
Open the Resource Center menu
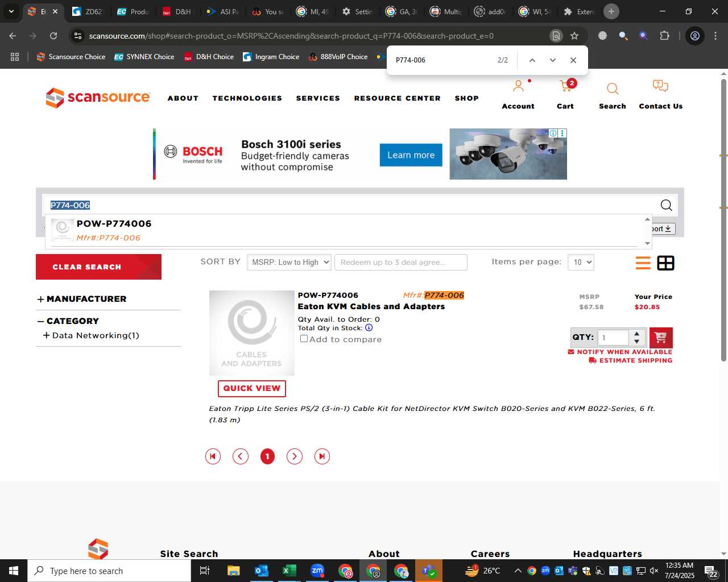398,98
